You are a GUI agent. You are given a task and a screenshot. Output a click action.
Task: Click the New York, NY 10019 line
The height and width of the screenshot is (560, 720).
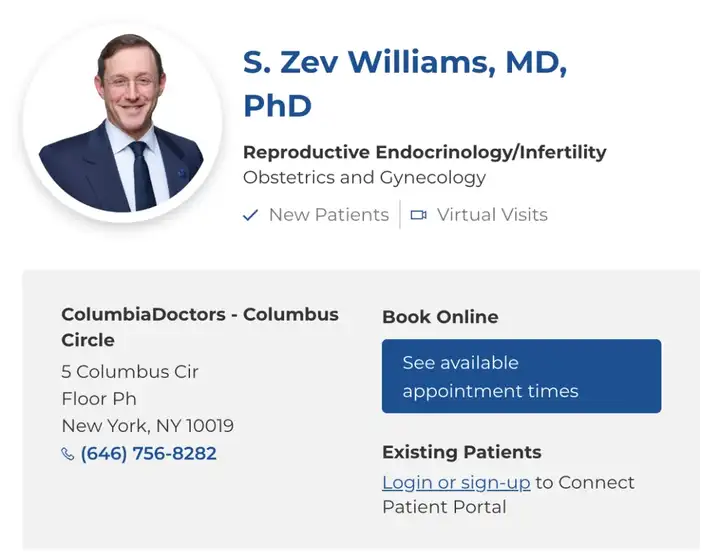point(147,426)
